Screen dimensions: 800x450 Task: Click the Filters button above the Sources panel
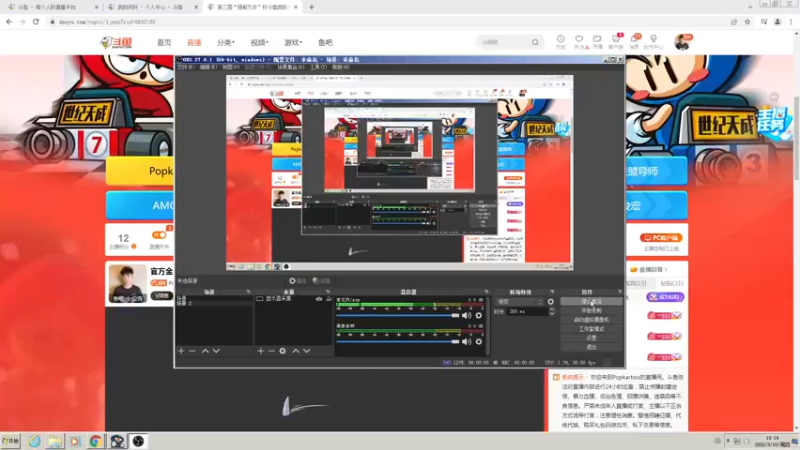coord(321,281)
